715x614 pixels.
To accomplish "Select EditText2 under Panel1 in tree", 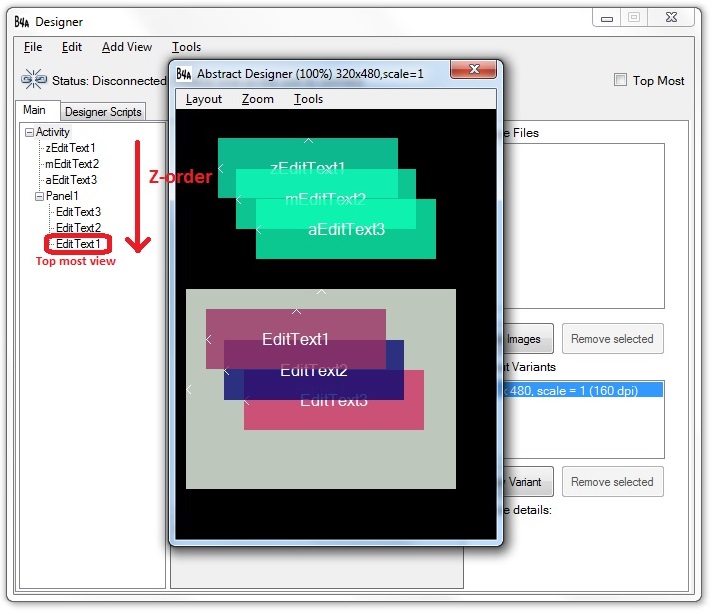I will [78, 227].
